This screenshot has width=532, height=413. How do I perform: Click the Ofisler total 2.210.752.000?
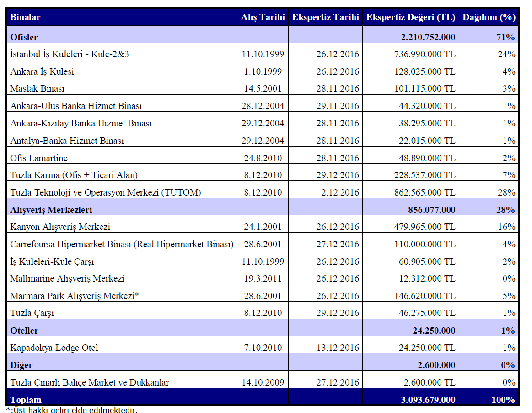(x=428, y=37)
